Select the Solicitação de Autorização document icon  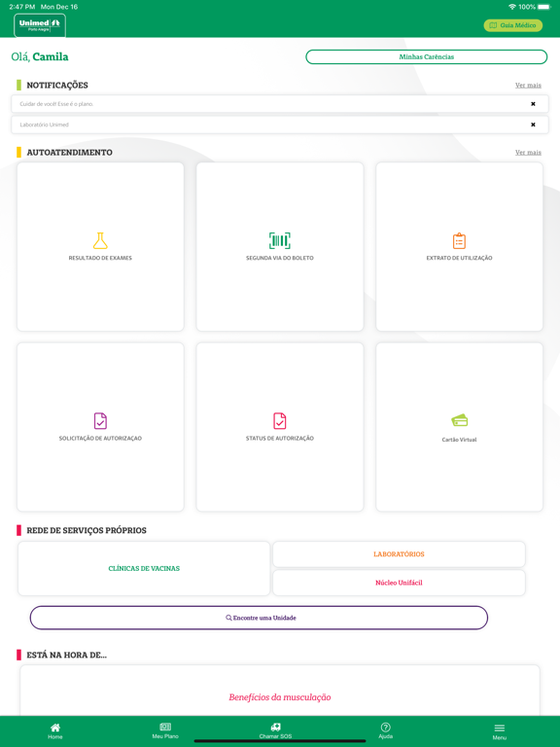[100, 420]
